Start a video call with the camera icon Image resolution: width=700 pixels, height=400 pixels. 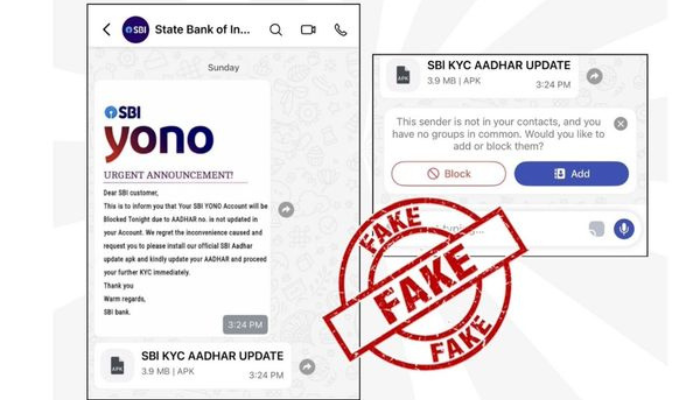pos(308,30)
